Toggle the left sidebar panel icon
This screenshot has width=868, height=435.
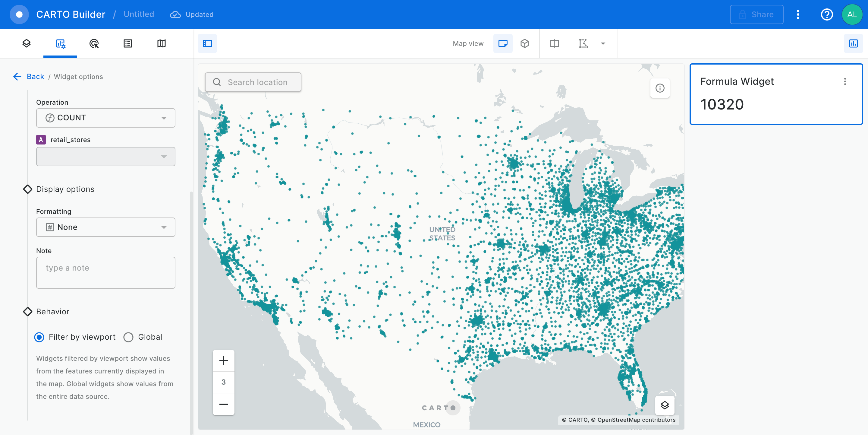click(207, 43)
